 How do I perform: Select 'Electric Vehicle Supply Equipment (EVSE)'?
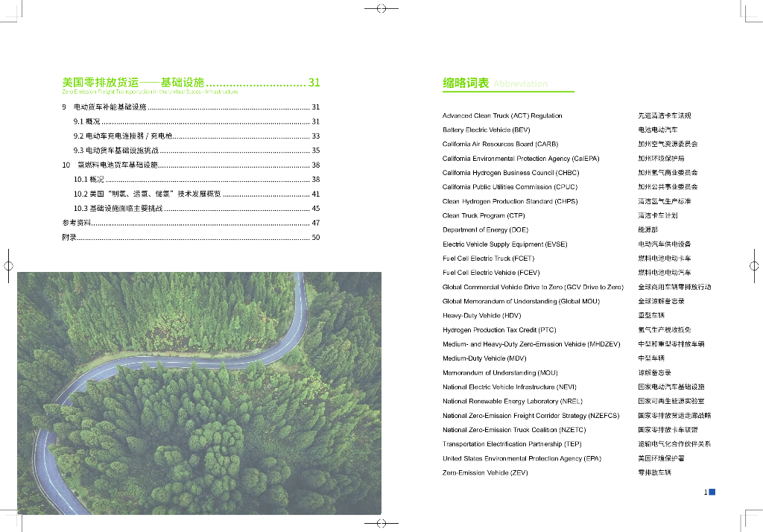point(504,244)
